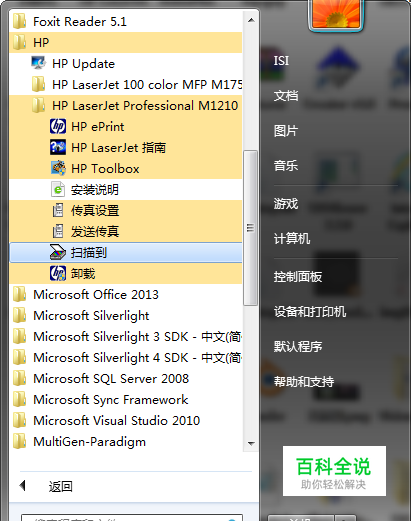Open the ISI user folder link
Image resolution: width=411 pixels, height=521 pixels.
click(281, 61)
